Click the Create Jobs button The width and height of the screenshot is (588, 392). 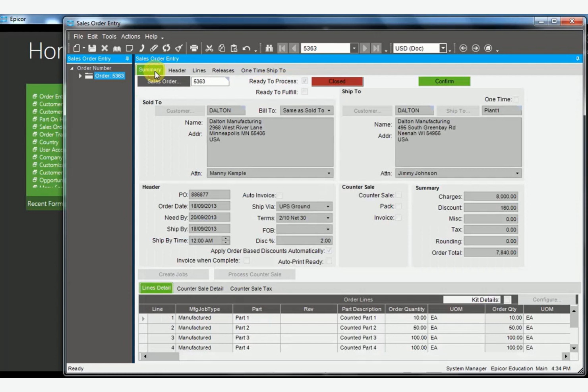(x=173, y=274)
